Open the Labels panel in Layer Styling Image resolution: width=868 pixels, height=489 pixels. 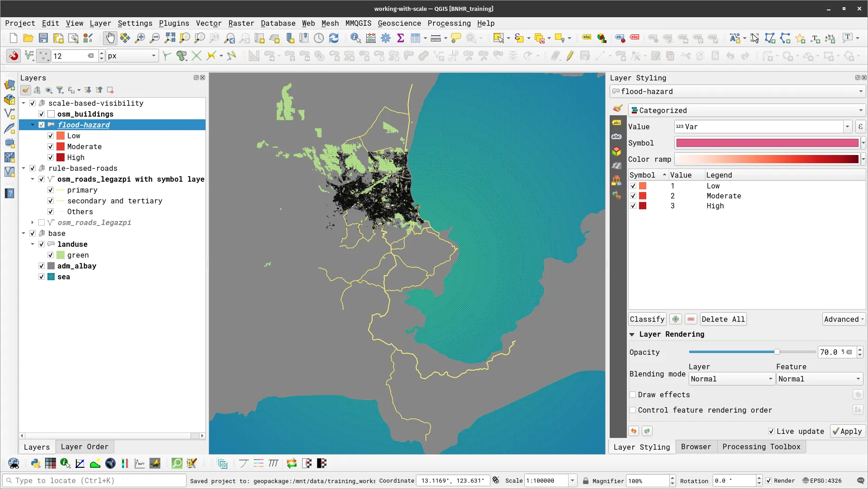tap(617, 122)
